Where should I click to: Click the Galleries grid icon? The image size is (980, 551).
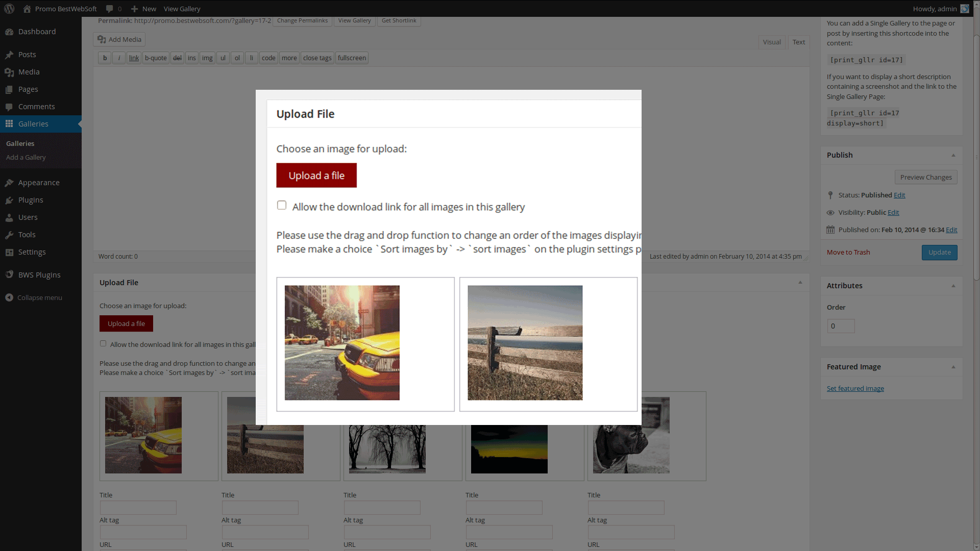pyautogui.click(x=9, y=124)
